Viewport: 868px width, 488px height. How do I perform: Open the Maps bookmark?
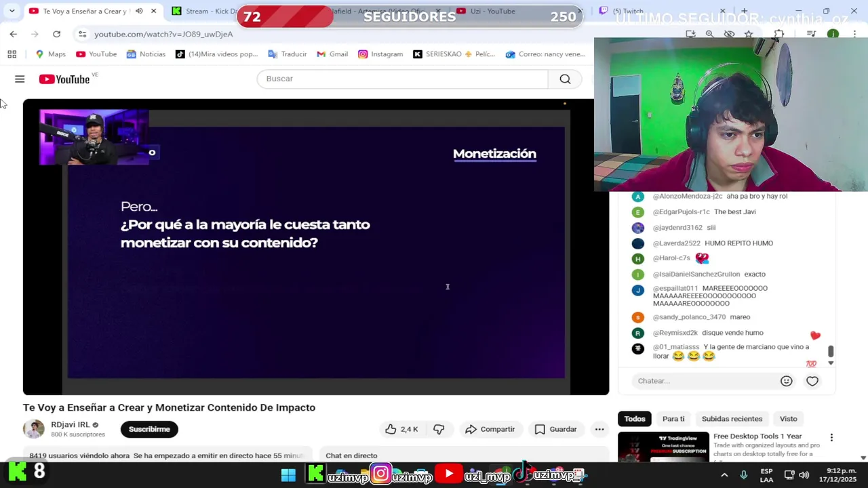pos(50,54)
